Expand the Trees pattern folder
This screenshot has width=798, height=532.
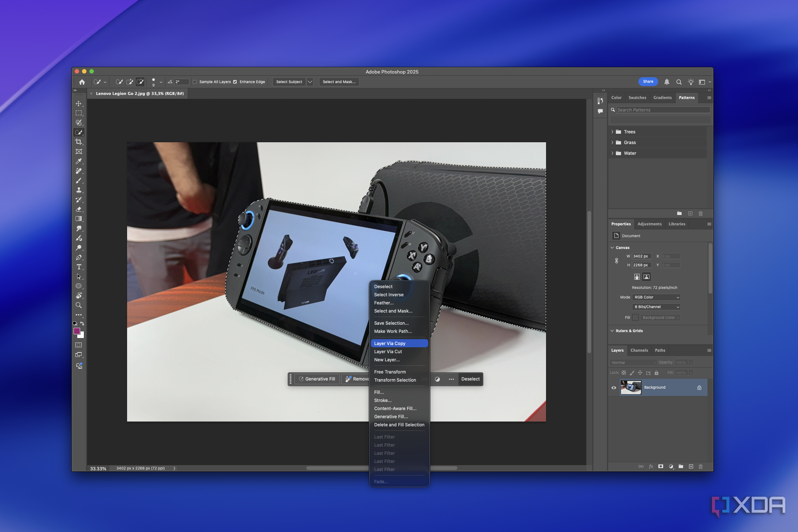[612, 132]
